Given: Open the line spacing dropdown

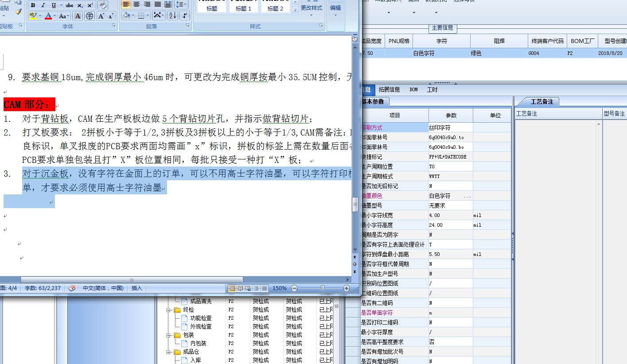Looking at the screenshot, I should point(182,4).
